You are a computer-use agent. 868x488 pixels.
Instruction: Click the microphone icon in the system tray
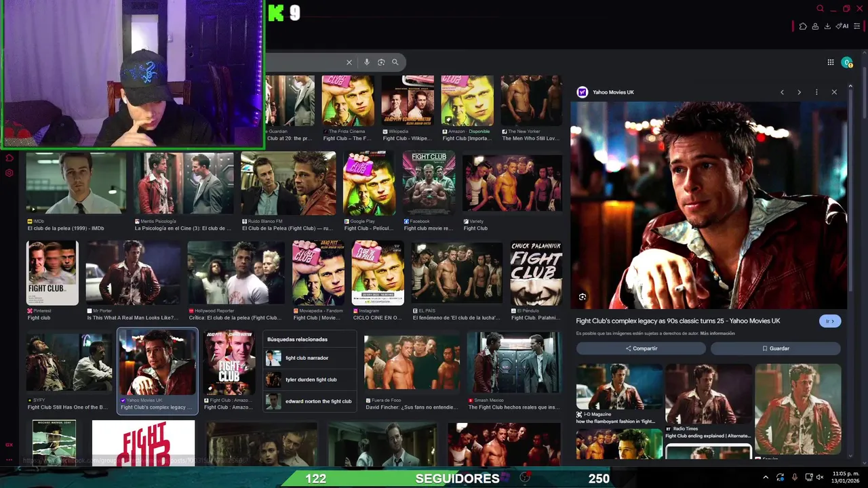point(795,477)
